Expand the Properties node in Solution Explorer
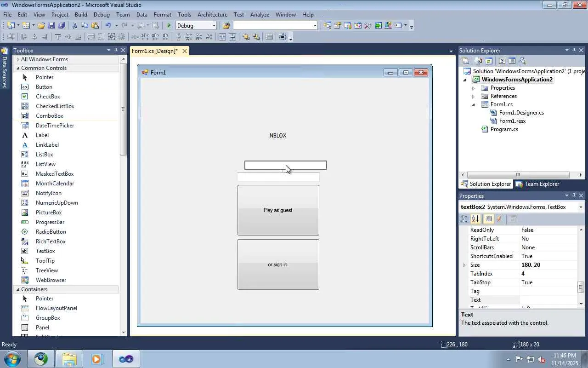 click(x=473, y=88)
